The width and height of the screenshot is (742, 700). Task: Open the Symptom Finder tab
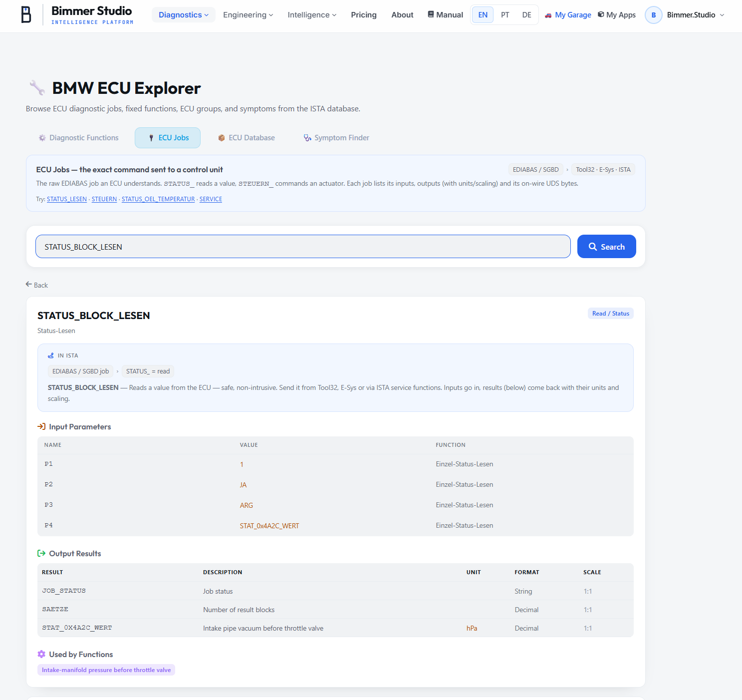(x=336, y=138)
